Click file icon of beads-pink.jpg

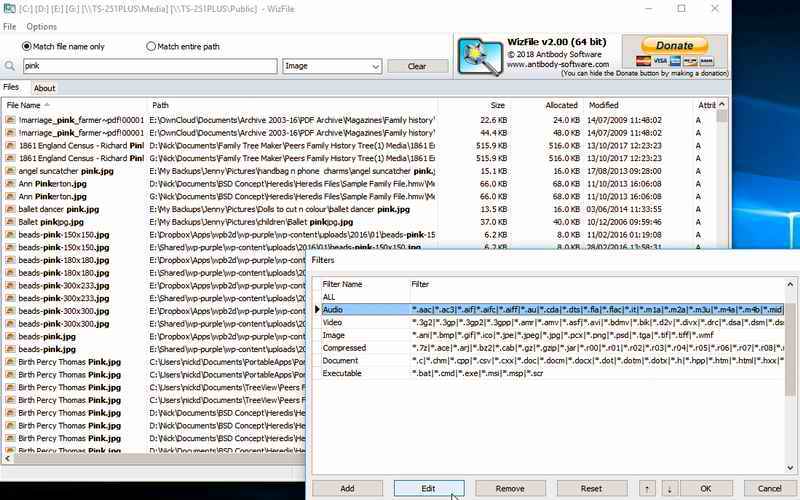[x=10, y=337]
